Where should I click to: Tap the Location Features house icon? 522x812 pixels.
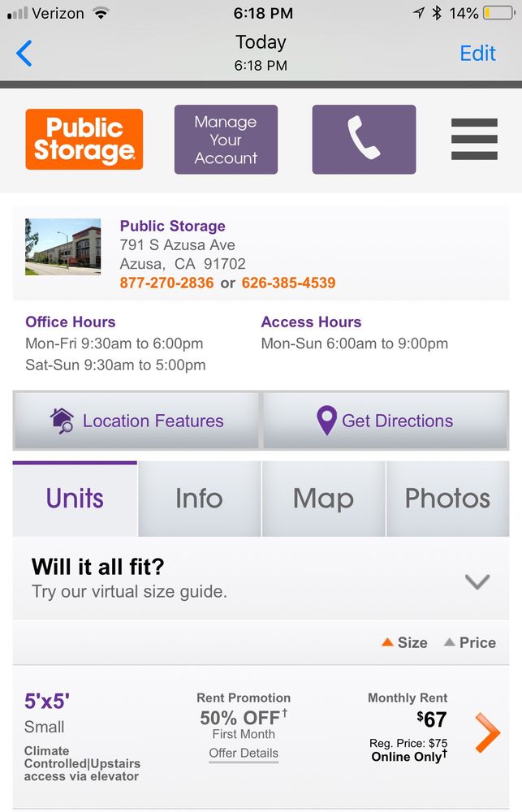[62, 421]
